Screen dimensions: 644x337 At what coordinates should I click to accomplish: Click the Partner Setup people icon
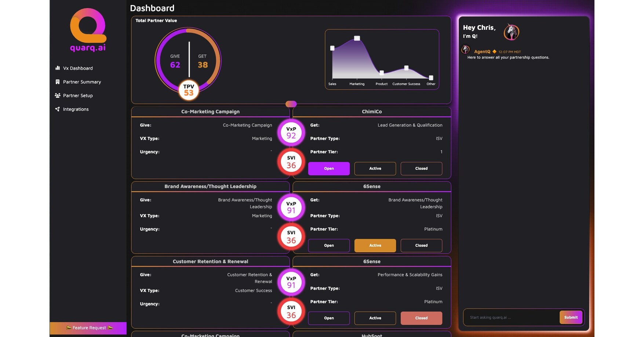(x=58, y=95)
